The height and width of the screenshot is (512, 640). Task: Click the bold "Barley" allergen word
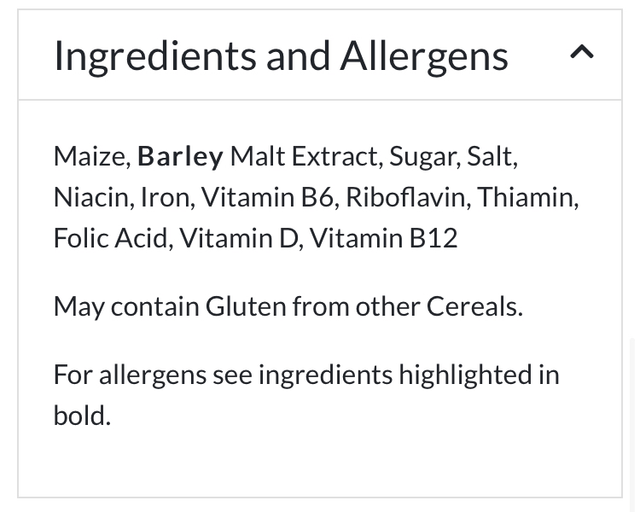(x=180, y=157)
